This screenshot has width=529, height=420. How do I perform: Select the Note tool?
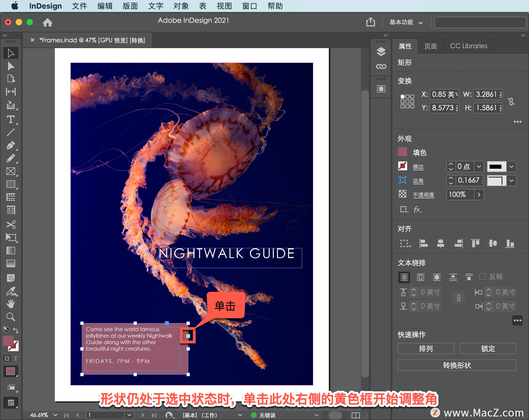coord(11,278)
